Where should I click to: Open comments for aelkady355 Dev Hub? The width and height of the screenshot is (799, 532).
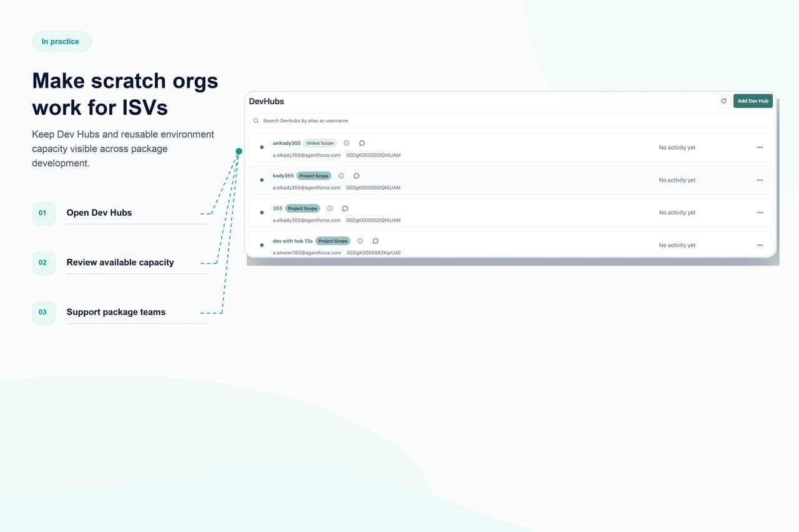pos(362,143)
